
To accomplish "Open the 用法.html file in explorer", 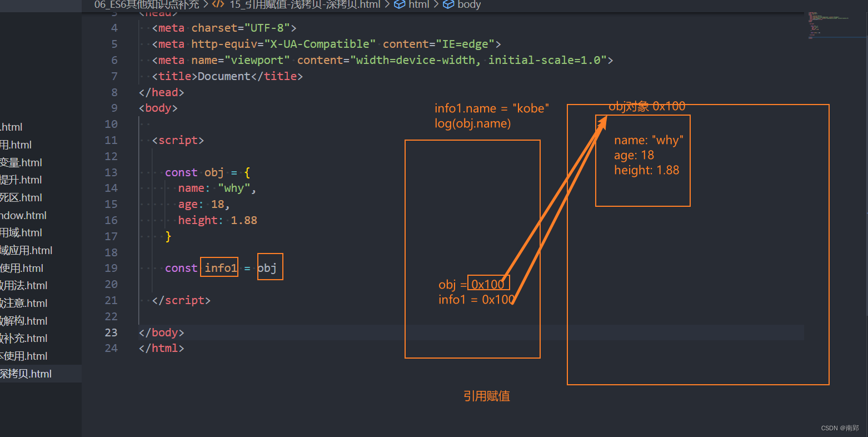I will point(24,285).
